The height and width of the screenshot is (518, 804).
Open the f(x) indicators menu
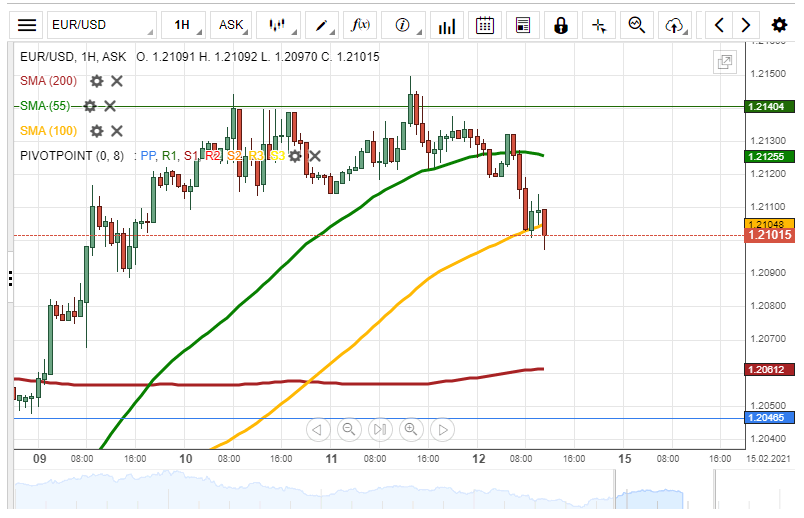pyautogui.click(x=358, y=25)
